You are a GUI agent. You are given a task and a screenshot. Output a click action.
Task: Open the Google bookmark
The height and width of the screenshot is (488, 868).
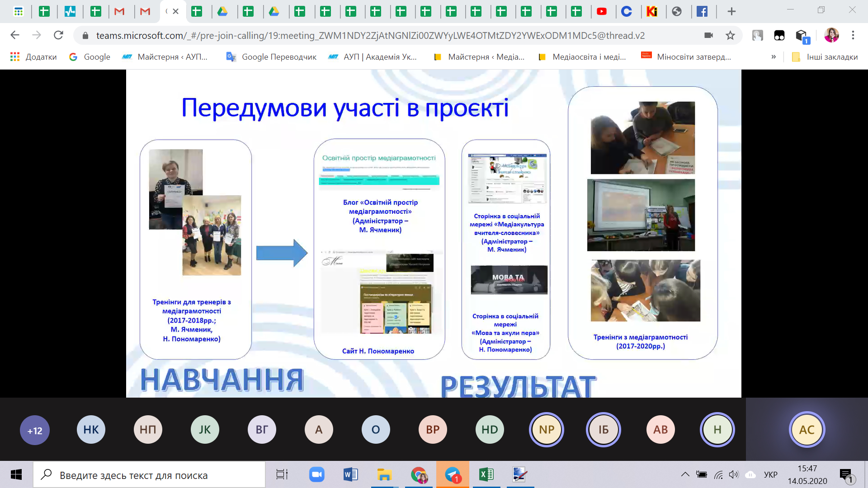pyautogui.click(x=90, y=56)
